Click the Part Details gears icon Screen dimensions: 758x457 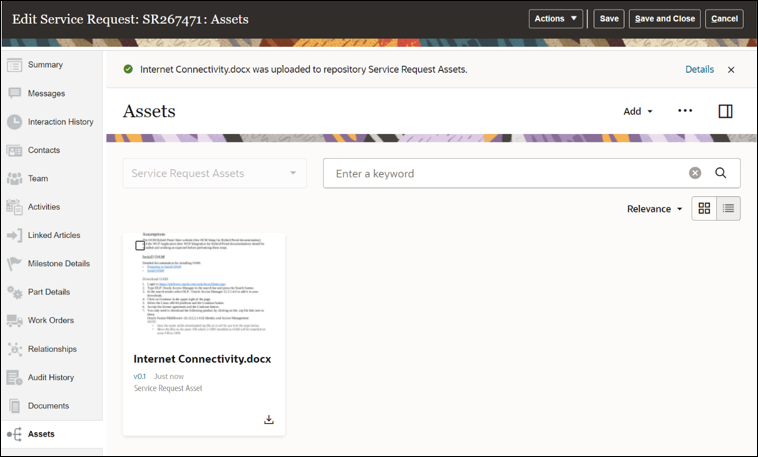coord(15,292)
